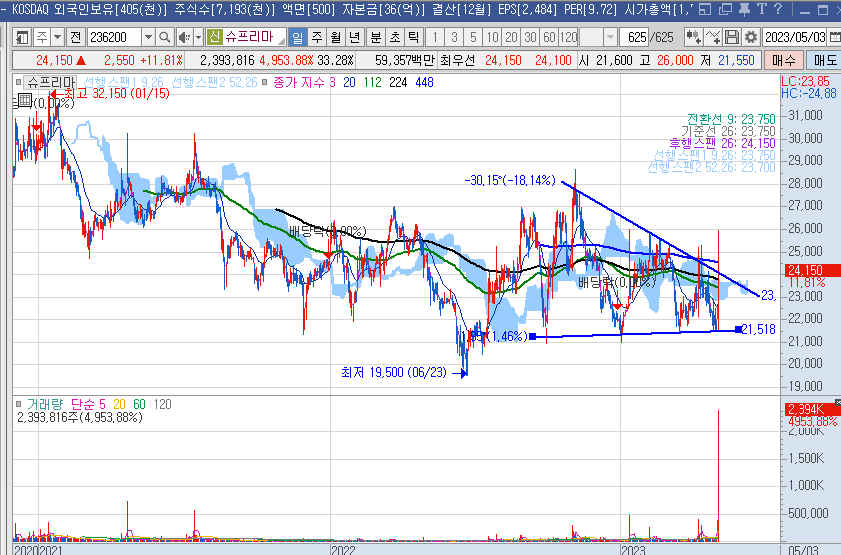Select 월 monthly chart period
Viewport: 841px width, 555px height.
point(336,38)
